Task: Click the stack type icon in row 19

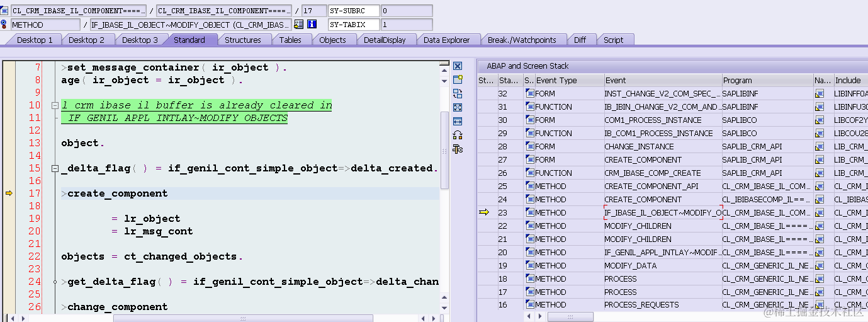Action: (529, 265)
